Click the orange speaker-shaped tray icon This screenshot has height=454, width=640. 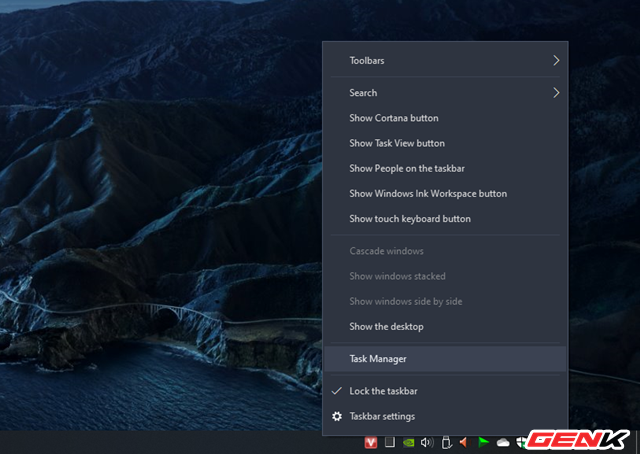pyautogui.click(x=464, y=442)
